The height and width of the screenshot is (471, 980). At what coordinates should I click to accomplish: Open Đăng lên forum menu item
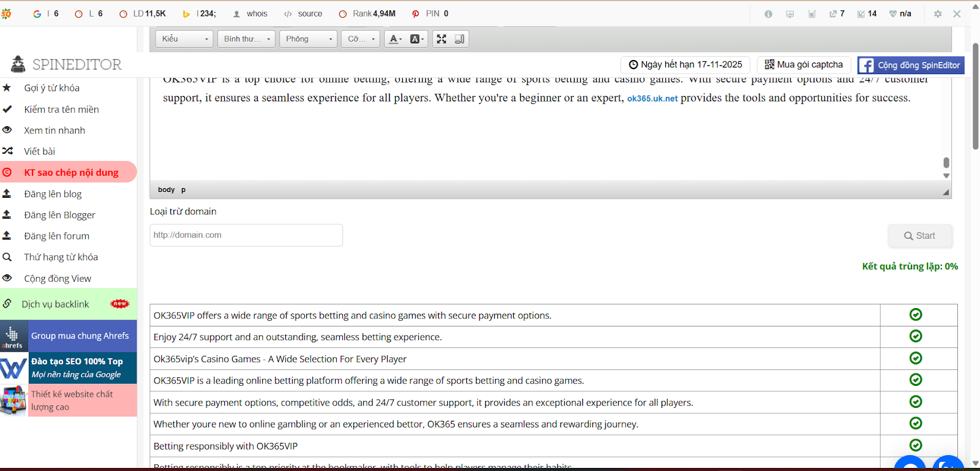pyautogui.click(x=56, y=236)
